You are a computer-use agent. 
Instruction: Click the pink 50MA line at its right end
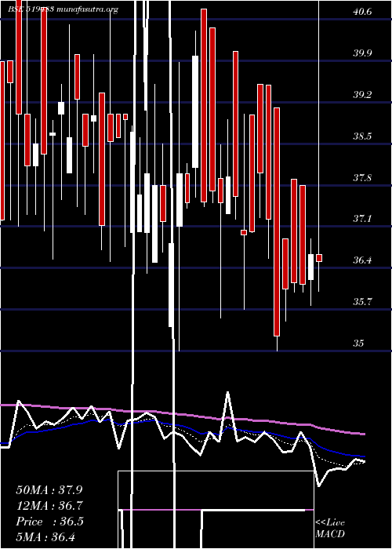pos(364,434)
